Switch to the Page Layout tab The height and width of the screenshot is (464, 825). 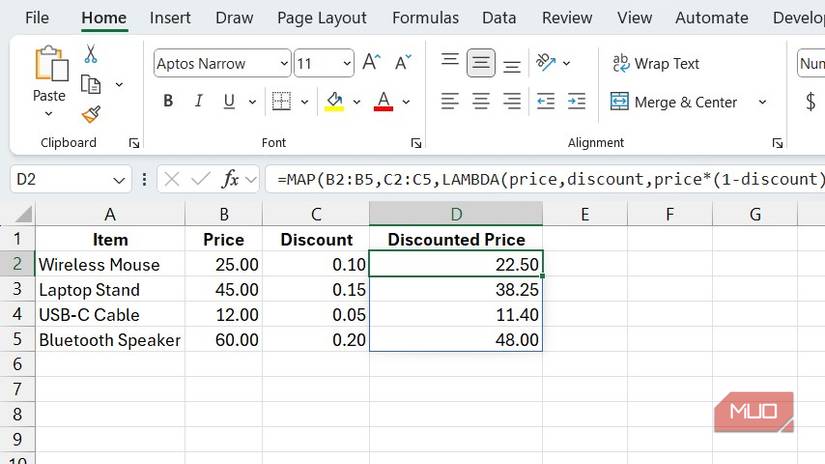coord(321,18)
